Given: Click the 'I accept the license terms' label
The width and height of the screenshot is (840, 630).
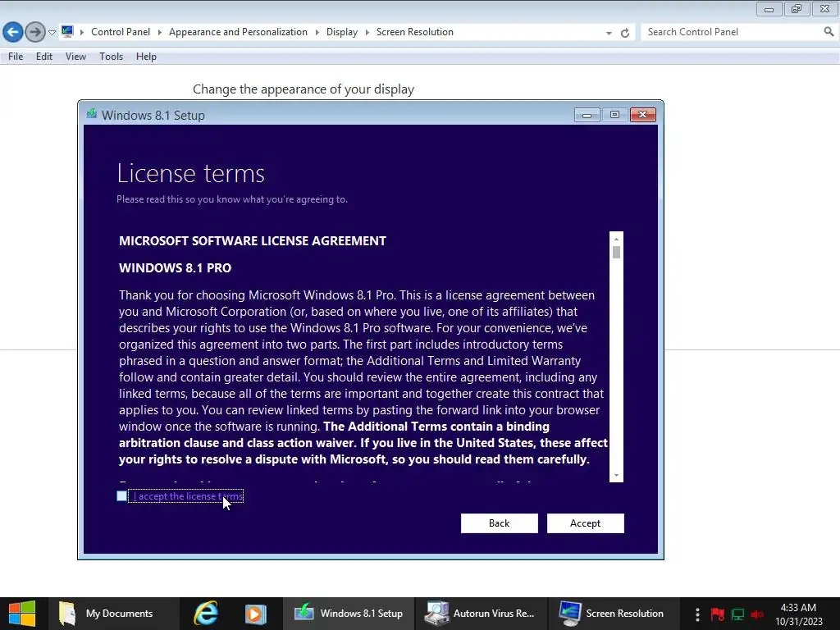Looking at the screenshot, I should [188, 496].
